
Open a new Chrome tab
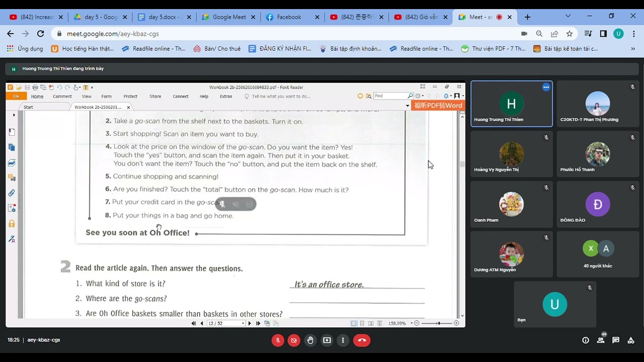point(527,17)
